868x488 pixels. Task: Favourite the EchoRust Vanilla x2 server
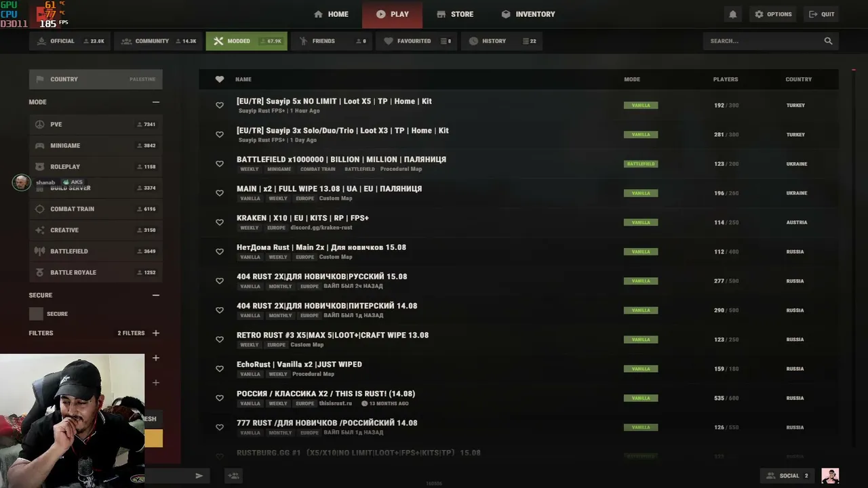220,369
